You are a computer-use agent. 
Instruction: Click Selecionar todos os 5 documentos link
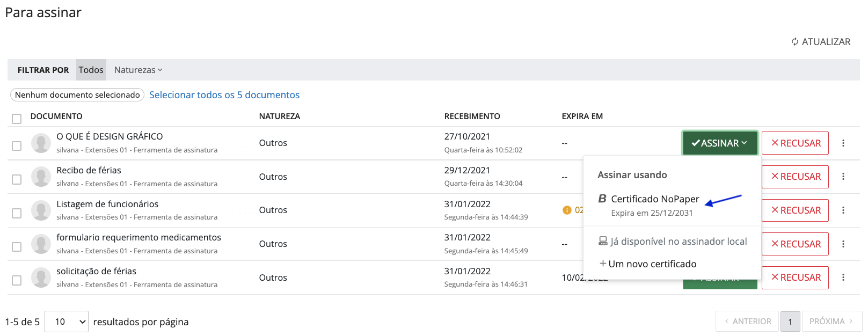click(224, 95)
